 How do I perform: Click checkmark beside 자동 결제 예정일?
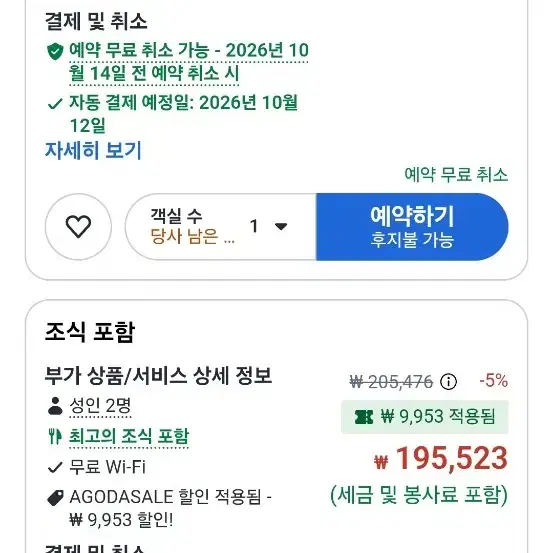coord(55,104)
